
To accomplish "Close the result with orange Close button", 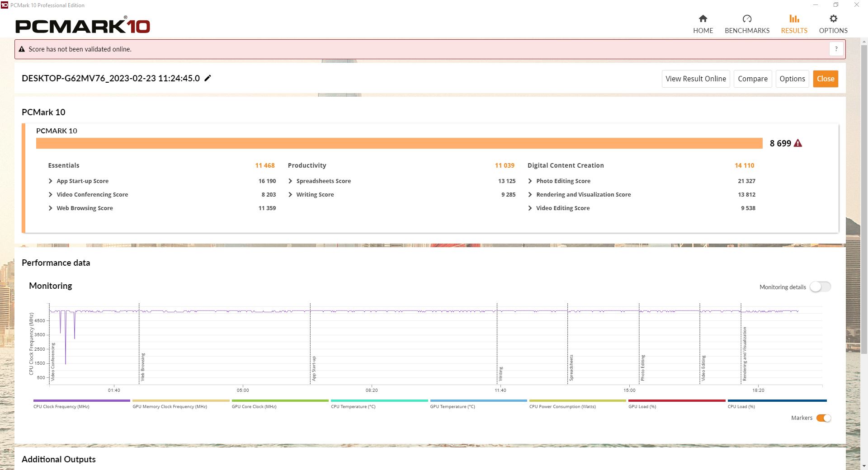I will pos(826,79).
